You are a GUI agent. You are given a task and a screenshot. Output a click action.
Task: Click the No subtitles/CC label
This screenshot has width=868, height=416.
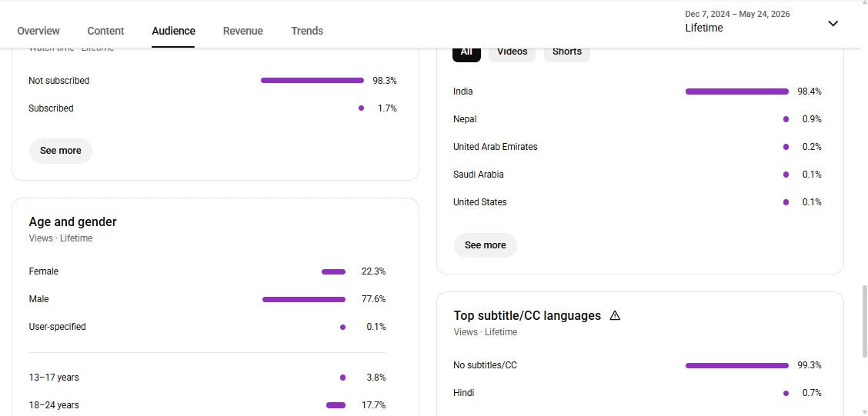485,366
